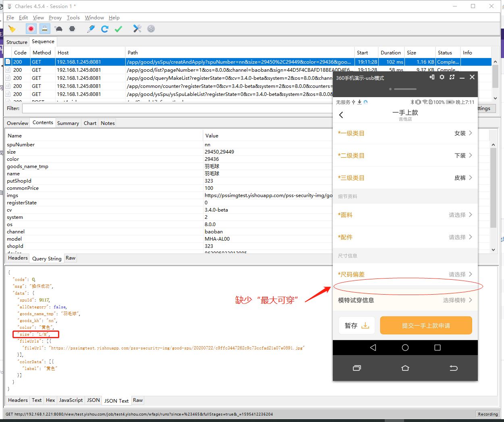
Task: Switch to the Sequence tab
Action: 43,42
